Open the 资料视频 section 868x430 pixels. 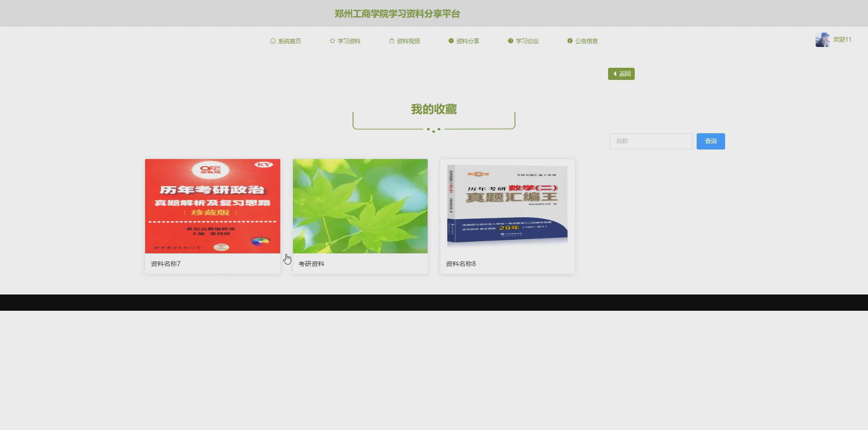[408, 41]
